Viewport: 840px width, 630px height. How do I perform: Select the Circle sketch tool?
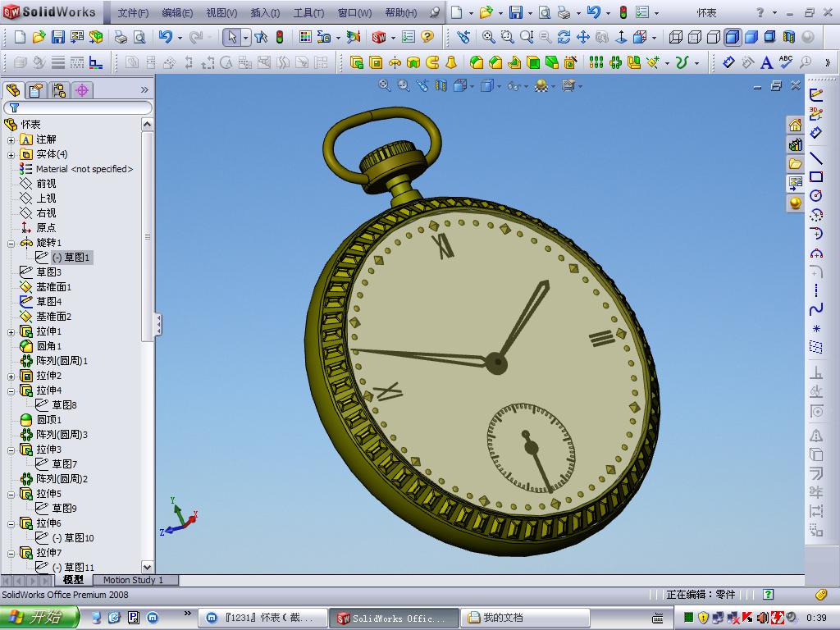click(x=816, y=195)
